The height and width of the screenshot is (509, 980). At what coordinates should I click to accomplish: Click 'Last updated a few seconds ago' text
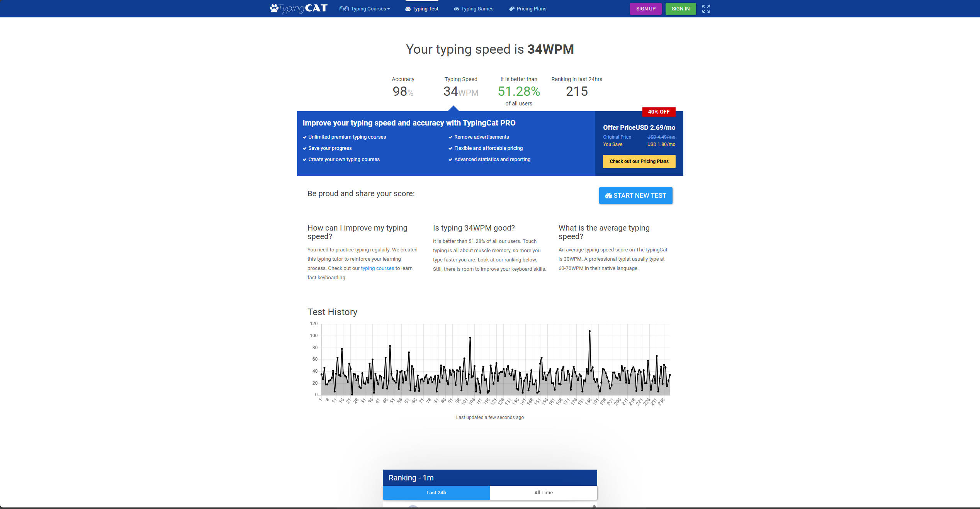490,417
